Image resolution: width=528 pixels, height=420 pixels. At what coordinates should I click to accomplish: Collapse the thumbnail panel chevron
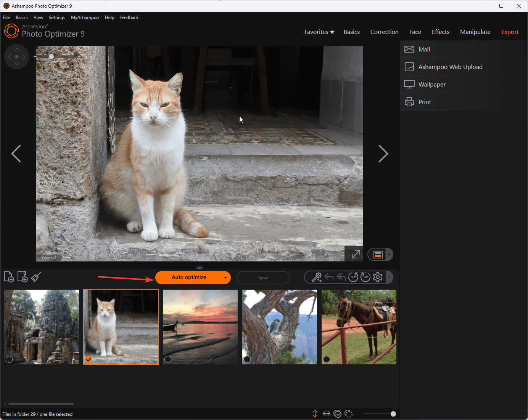coord(200,268)
